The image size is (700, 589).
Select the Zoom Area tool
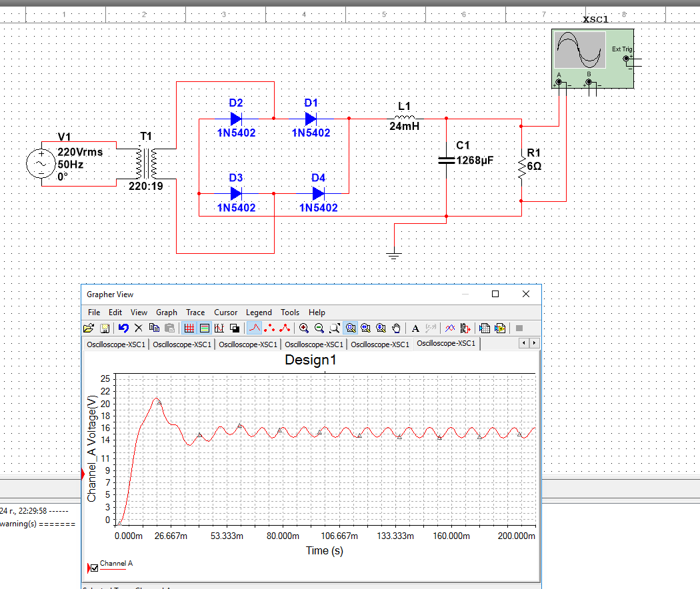point(335,328)
